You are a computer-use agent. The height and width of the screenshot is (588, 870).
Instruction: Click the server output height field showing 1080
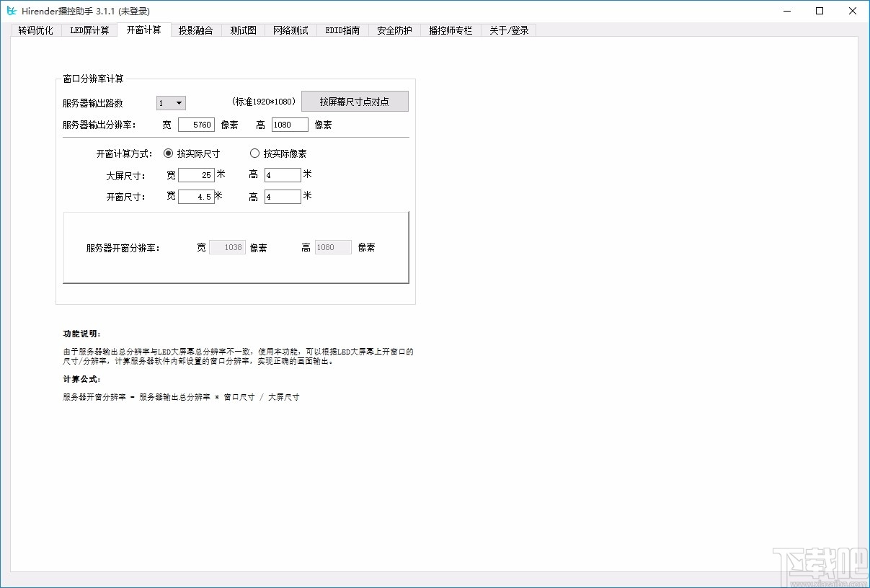click(x=289, y=124)
